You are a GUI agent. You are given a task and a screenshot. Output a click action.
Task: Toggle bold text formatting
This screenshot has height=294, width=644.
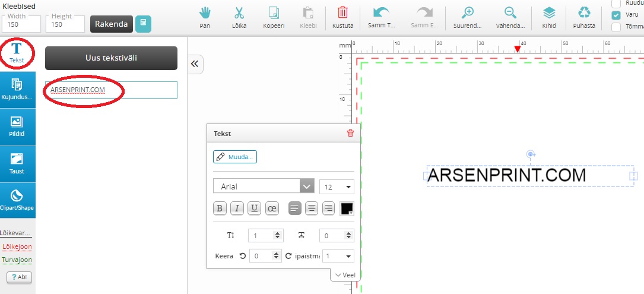coord(220,208)
